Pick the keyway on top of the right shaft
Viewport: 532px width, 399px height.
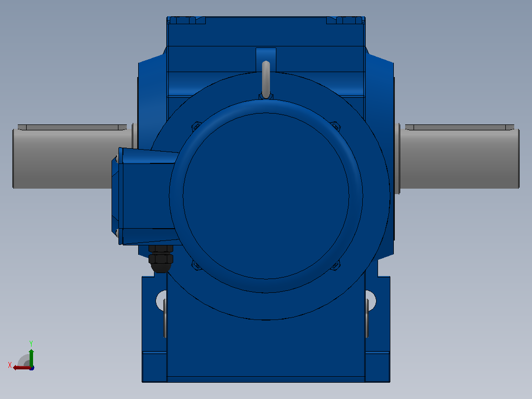pyautogui.click(x=460, y=127)
